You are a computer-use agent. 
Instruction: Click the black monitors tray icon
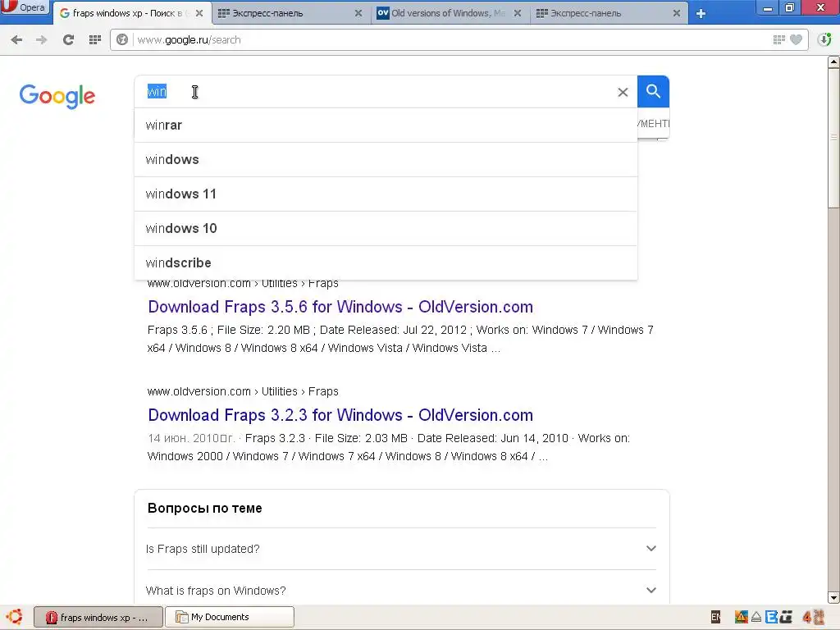coord(786,617)
